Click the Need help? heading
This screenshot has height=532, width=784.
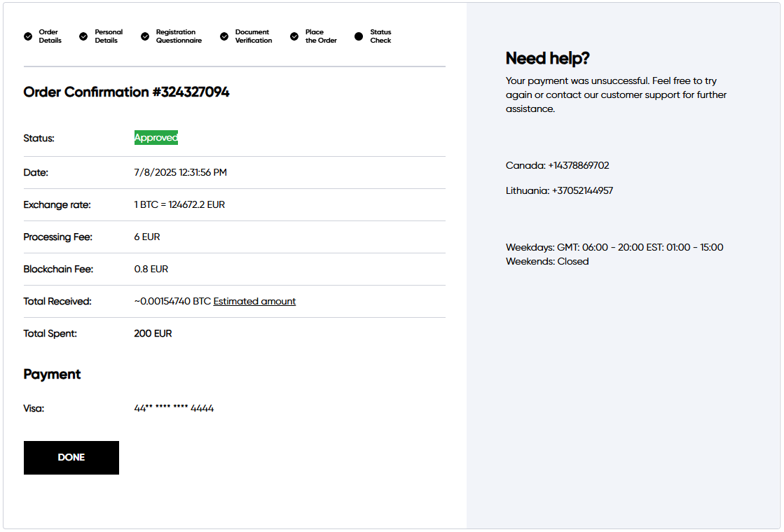coord(547,58)
